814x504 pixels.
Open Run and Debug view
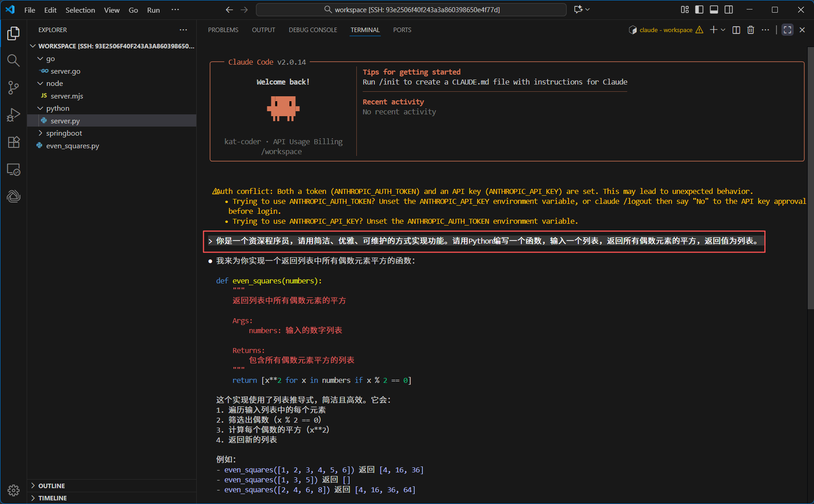tap(14, 115)
